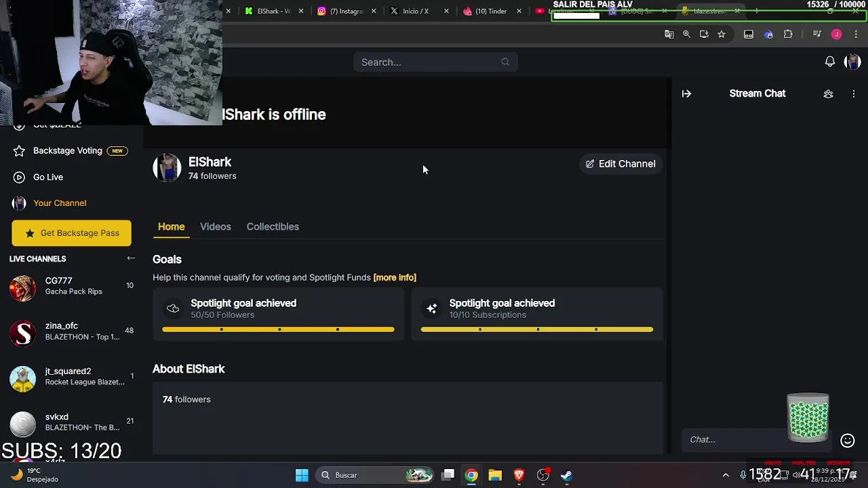Screen dimensions: 868x488
Task: Close the Tinder browser tab
Action: (519, 11)
